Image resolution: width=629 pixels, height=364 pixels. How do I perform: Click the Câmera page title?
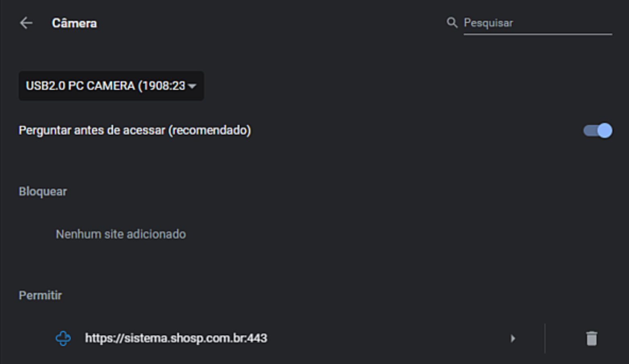(x=74, y=23)
